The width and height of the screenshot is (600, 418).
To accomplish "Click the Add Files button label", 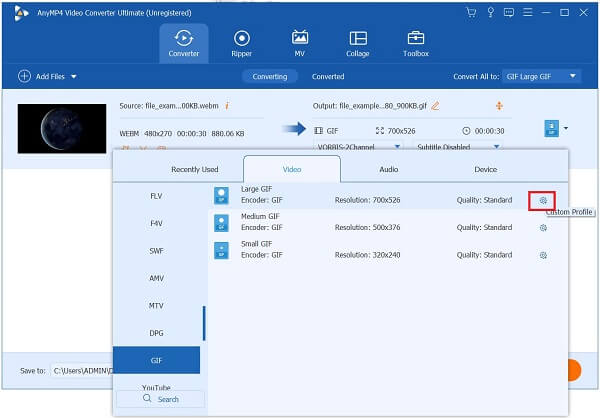I will (x=50, y=77).
